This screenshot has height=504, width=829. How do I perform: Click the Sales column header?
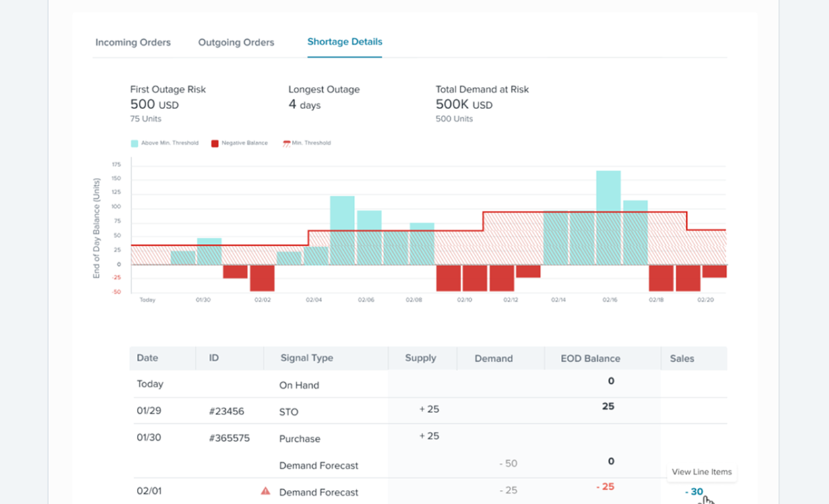point(682,358)
